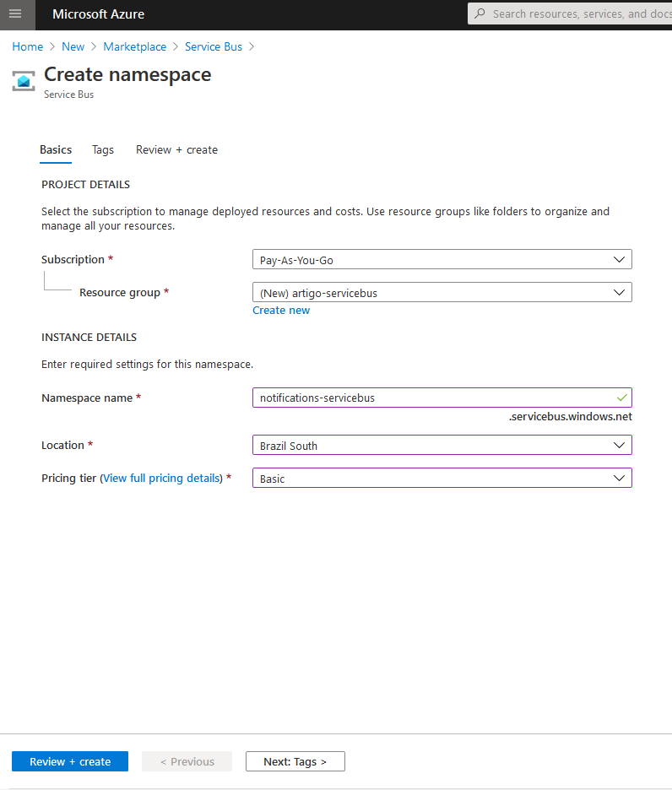Viewport: 672px width, 790px height.
Task: Click the blue Review + create button
Action: pyautogui.click(x=70, y=761)
